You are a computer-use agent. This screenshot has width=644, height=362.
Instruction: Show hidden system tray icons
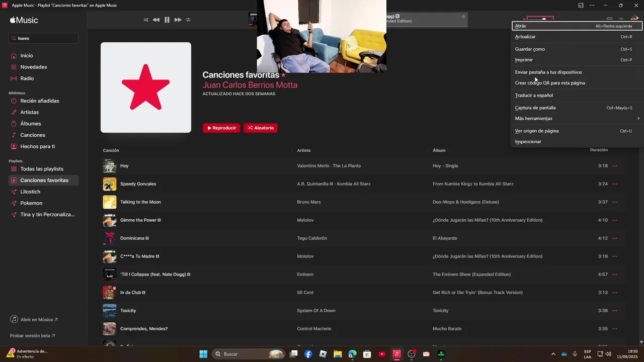(x=553, y=354)
